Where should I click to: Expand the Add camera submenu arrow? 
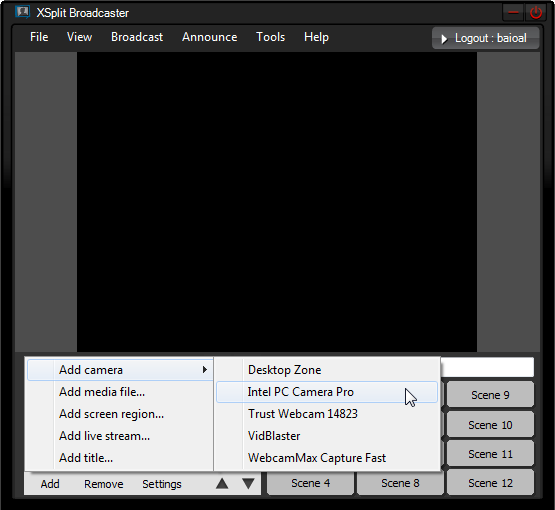tap(205, 369)
